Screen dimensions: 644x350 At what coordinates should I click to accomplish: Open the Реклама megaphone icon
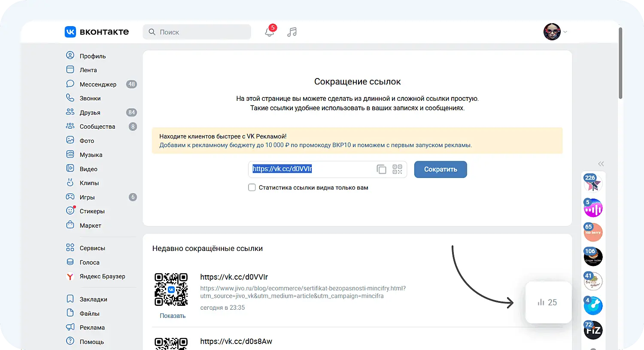(70, 327)
